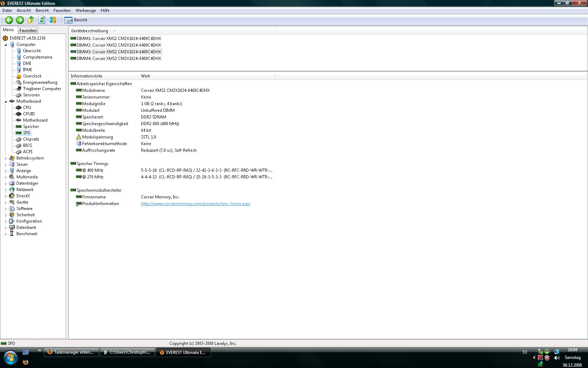
Task: Click the Firefox quick launch icon
Action: [x=26, y=362]
